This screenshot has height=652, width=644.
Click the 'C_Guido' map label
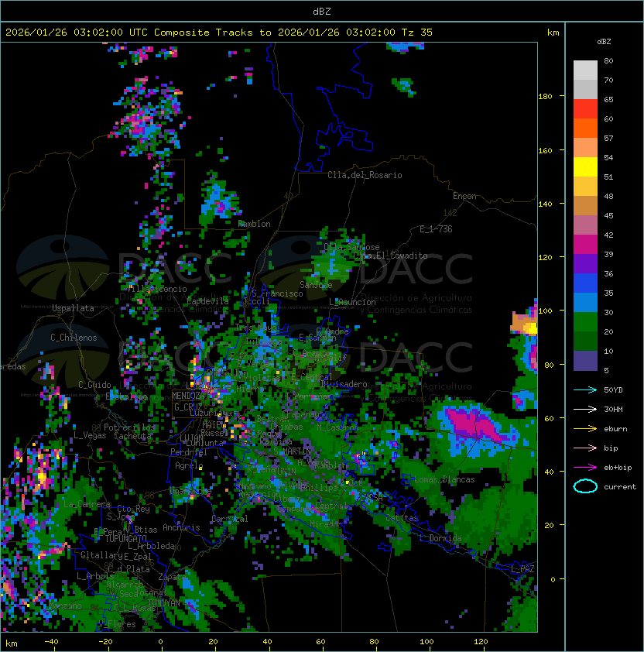94,385
